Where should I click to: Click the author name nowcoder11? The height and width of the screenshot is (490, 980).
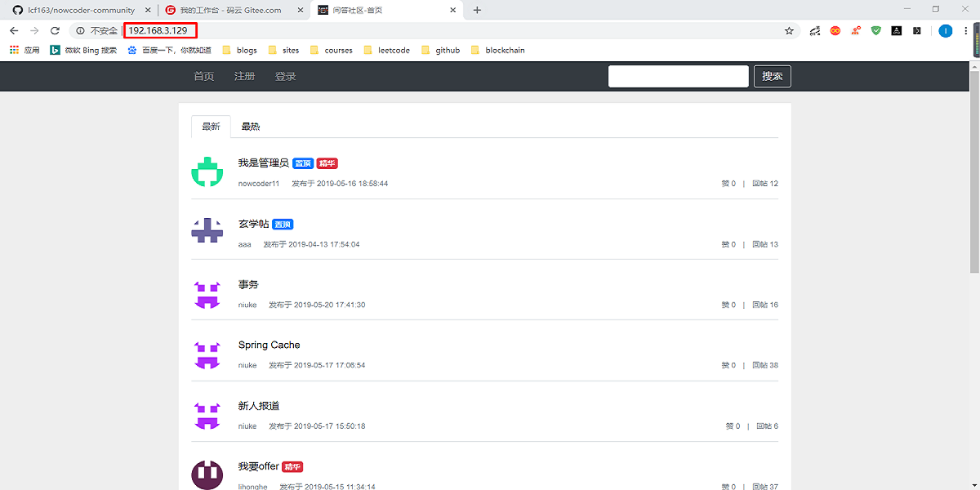point(259,184)
